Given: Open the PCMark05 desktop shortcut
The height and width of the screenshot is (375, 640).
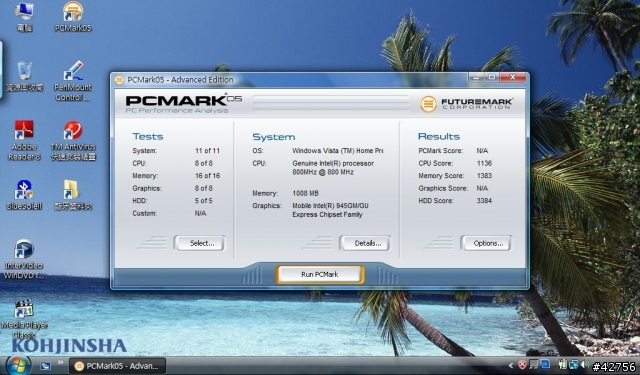Looking at the screenshot, I should [73, 16].
